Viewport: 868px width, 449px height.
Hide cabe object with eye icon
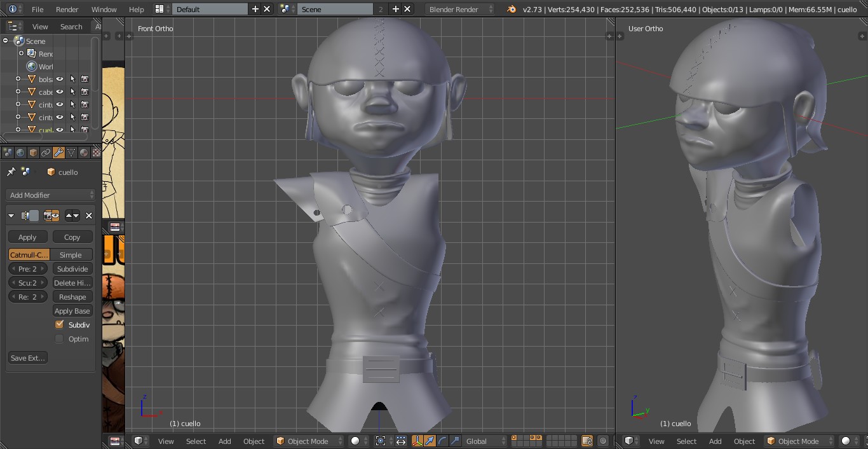(x=60, y=92)
